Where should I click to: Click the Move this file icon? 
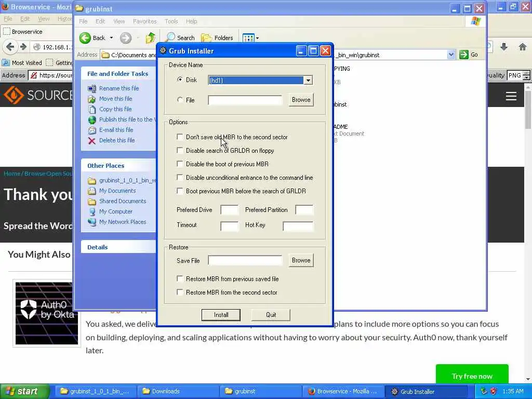(x=91, y=99)
